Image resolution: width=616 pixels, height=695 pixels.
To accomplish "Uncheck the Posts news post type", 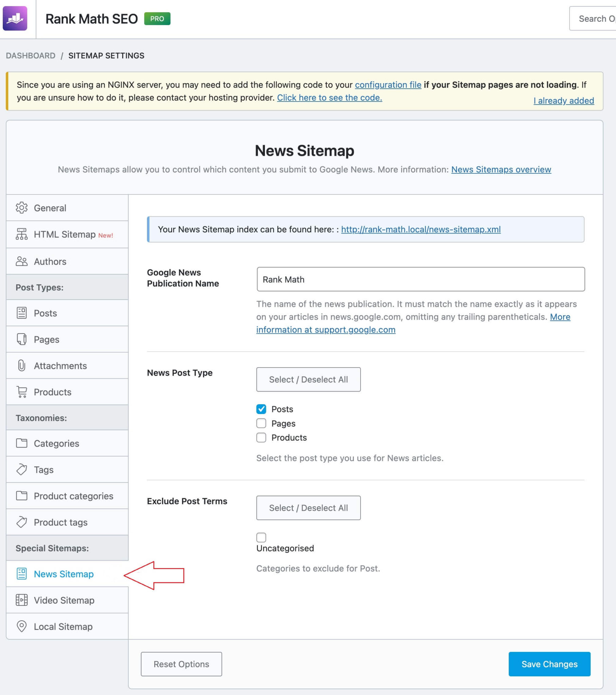I will (261, 409).
